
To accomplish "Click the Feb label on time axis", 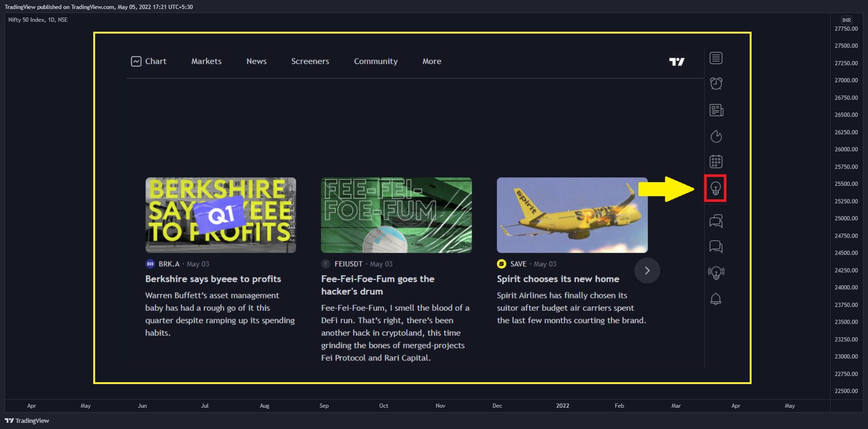I will [620, 406].
